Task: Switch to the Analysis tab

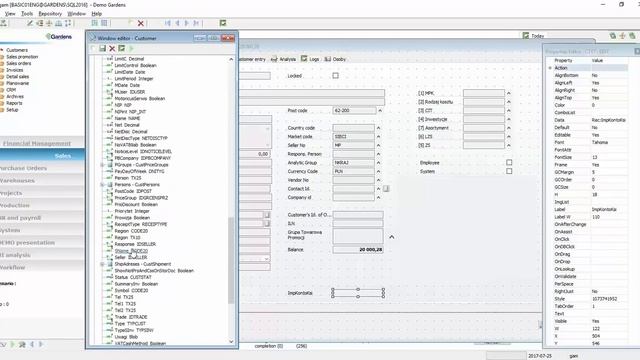Action: [x=283, y=59]
